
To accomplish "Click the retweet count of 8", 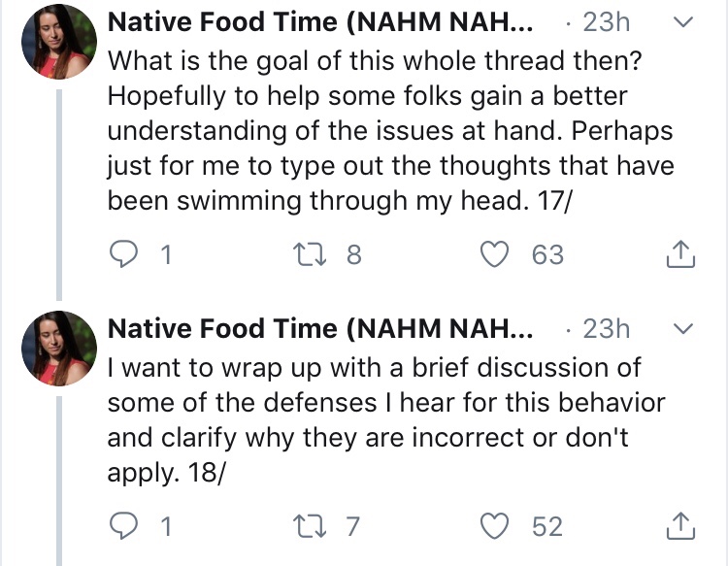I will coord(352,254).
